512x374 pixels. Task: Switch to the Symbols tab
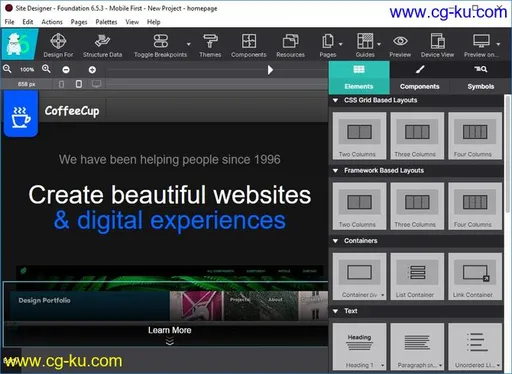pos(480,77)
